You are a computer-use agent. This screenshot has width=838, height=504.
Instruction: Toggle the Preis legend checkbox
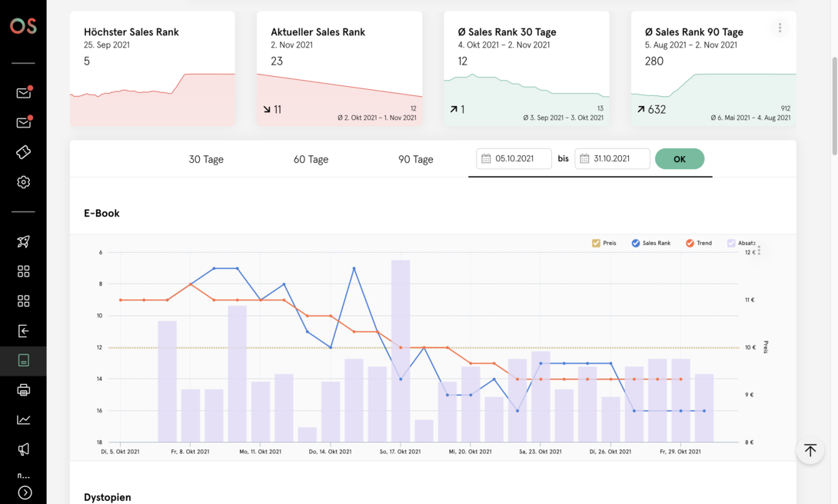point(596,244)
